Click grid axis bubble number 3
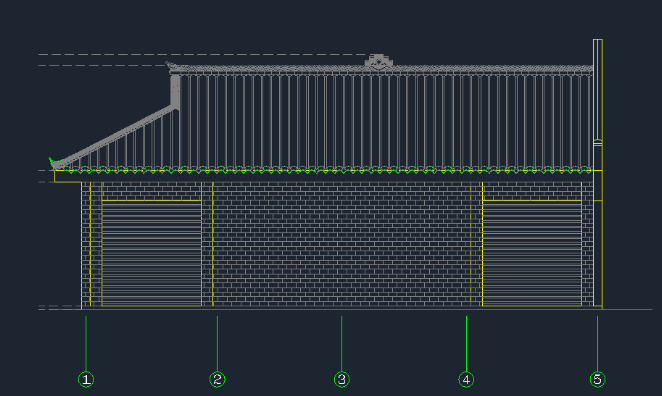The height and width of the screenshot is (396, 662). [342, 379]
